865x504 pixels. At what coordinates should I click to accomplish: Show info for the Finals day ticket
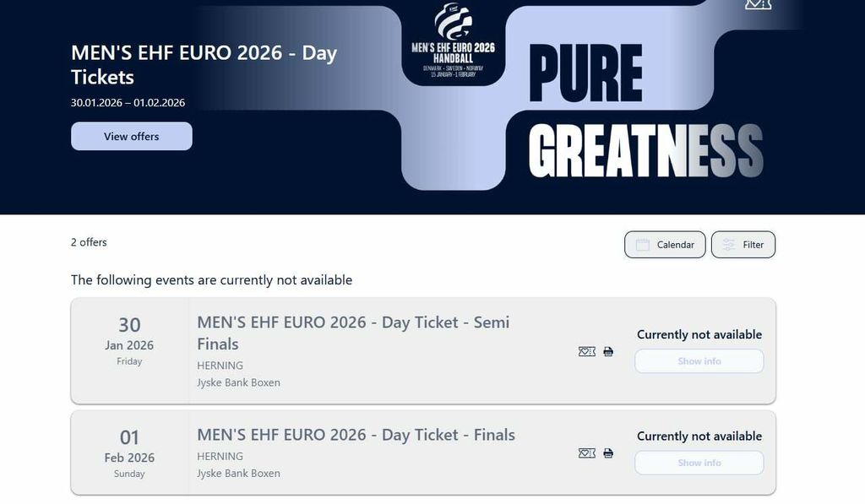click(x=699, y=463)
